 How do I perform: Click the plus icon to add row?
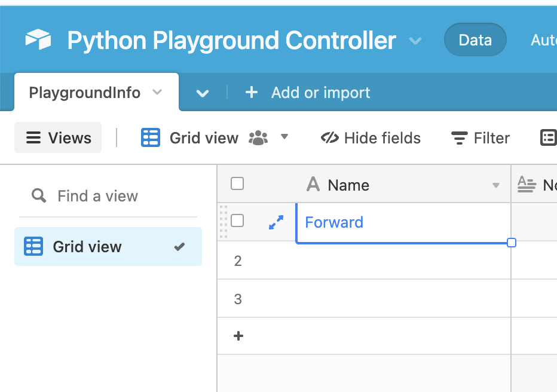click(x=238, y=336)
